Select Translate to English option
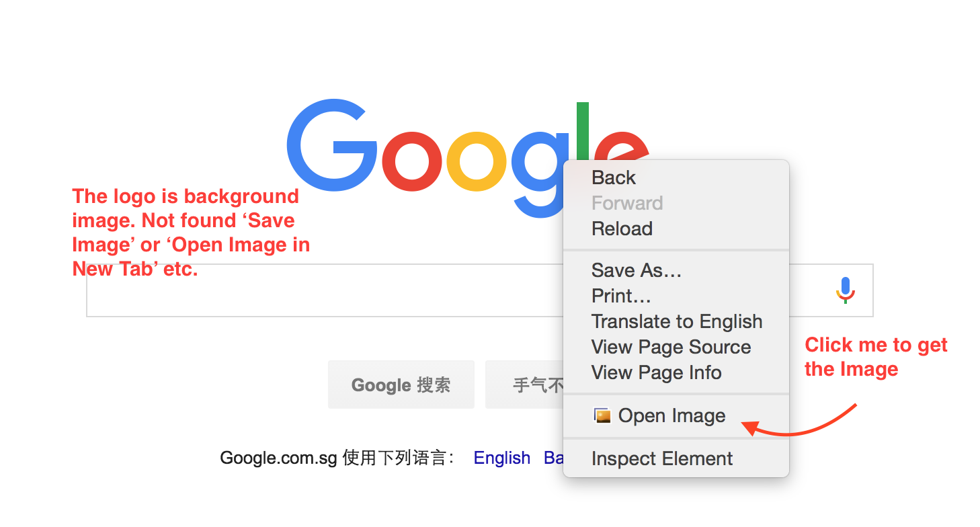The width and height of the screenshot is (980, 527). pos(676,321)
